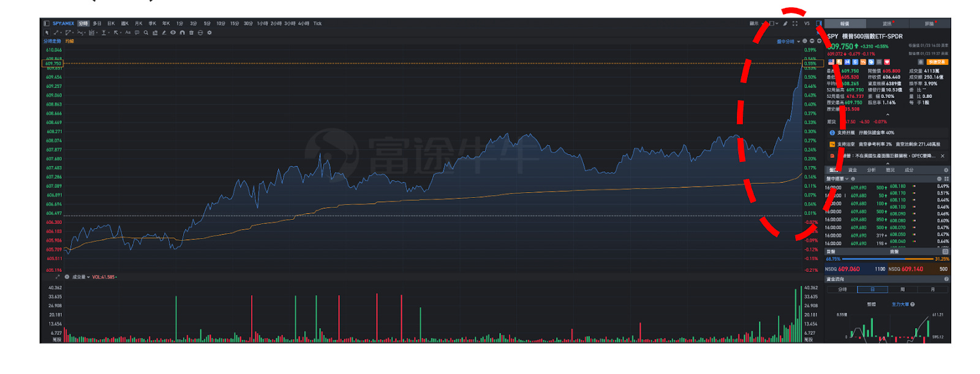The width and height of the screenshot is (980, 374).
Task: Click the ask price 609.140
Action: [912, 269]
